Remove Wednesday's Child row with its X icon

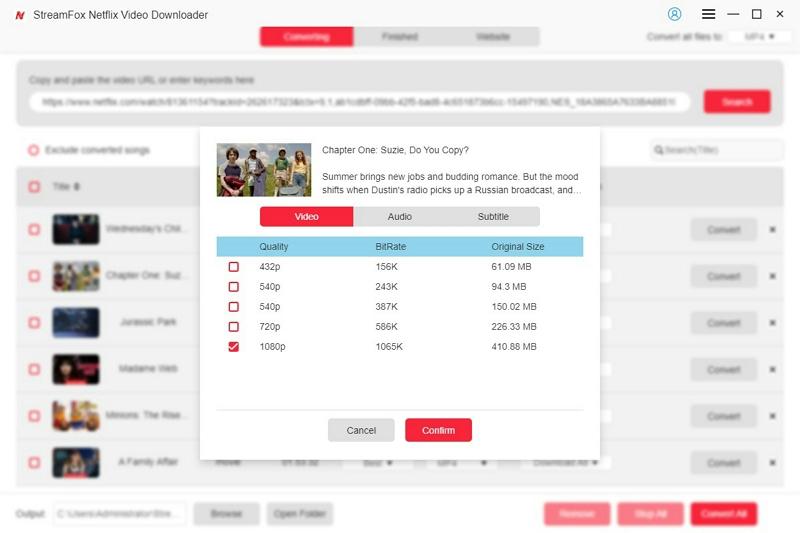(772, 230)
